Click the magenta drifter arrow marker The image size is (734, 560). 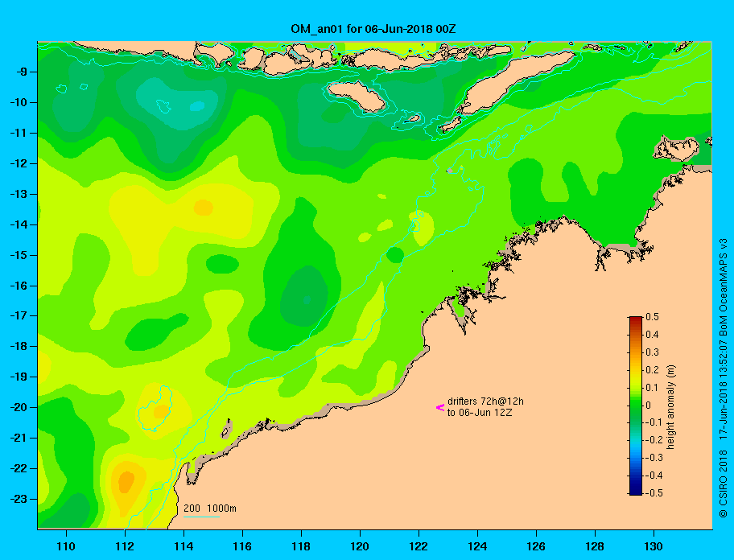tap(440, 408)
